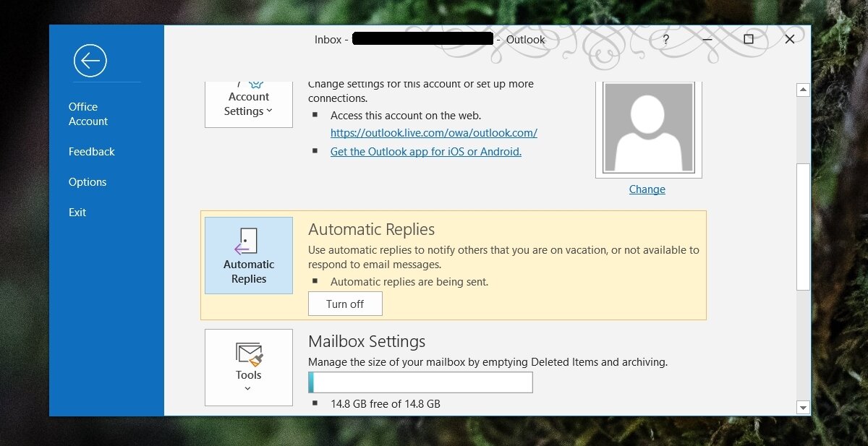This screenshot has height=446, width=868.
Task: Turn off automatic replies
Action: (x=345, y=304)
